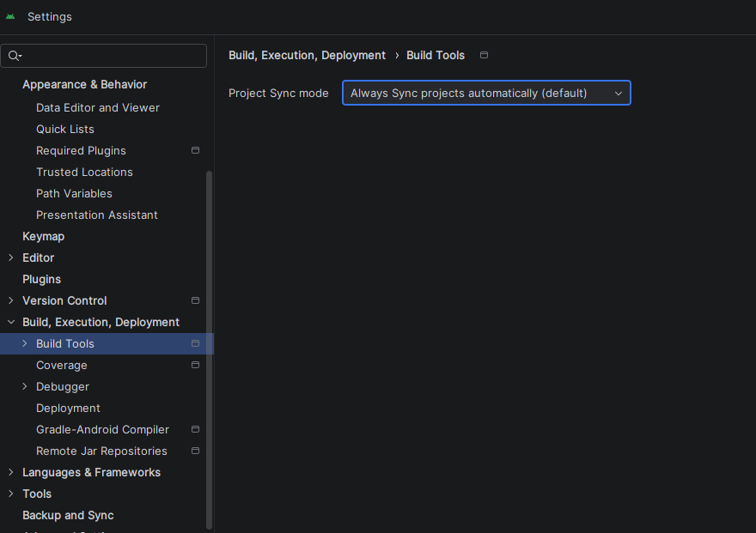Open Backup and Sync settings

click(68, 515)
